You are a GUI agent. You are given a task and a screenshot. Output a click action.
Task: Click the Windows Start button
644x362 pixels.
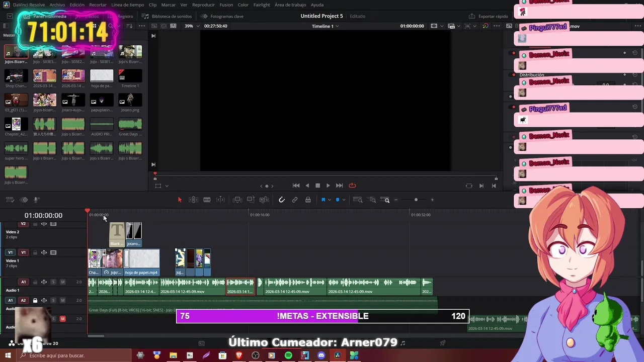point(8,355)
